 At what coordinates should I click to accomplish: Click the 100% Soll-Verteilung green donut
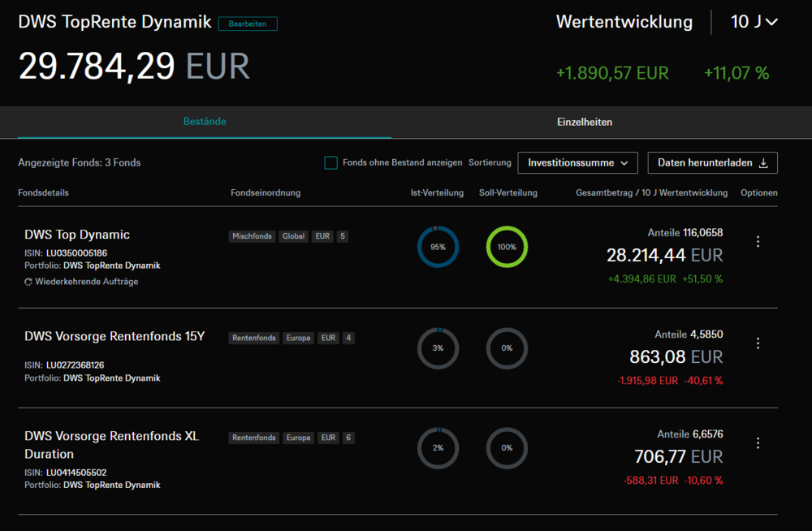(x=507, y=247)
